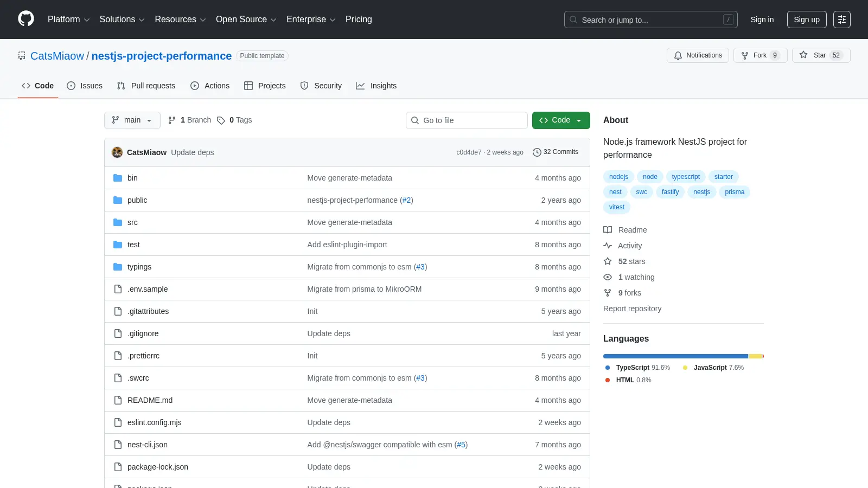Open the public folder icon
868x488 pixels.
[118, 200]
